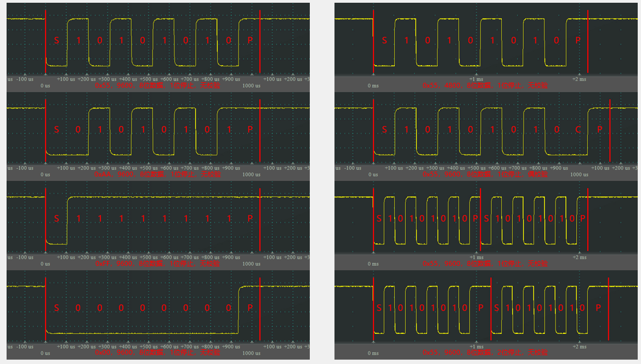
Task: Select the 0x00 9600 waveform panel
Action: (158, 315)
